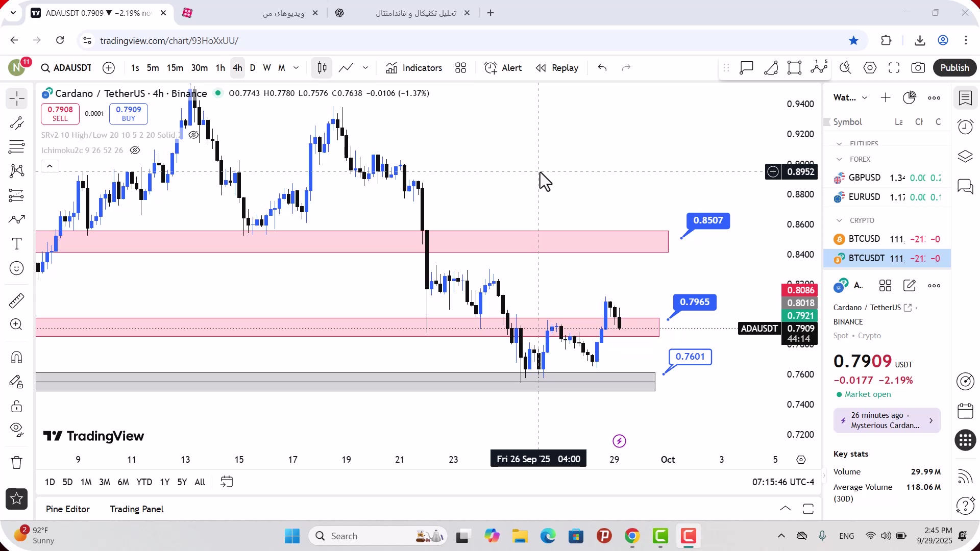Expand the bottom panel chevron
This screenshot has height=551, width=980.
tap(786, 509)
